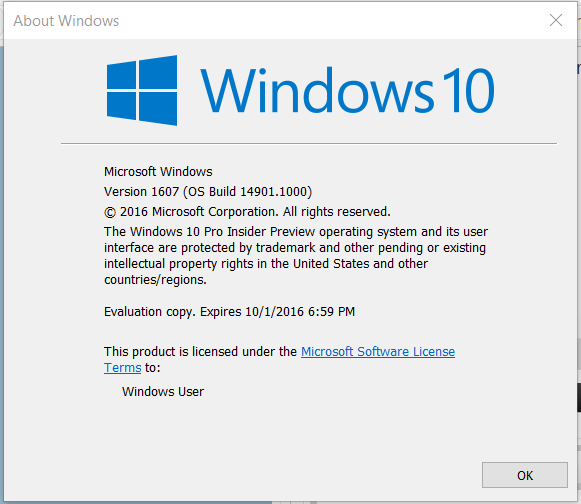Screen dimensions: 581x504
Task: Click the 'Windows User' licensee name
Action: (163, 392)
